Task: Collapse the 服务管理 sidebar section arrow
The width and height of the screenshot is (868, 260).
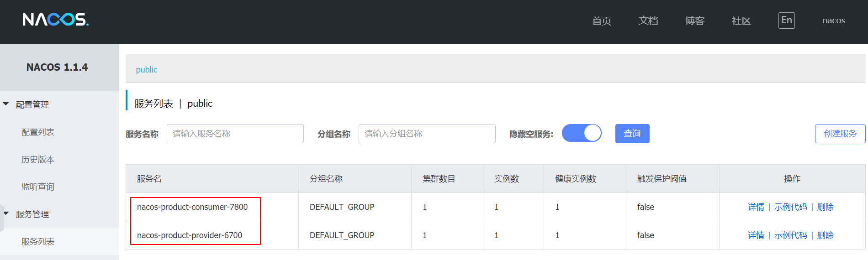Action: coord(6,213)
